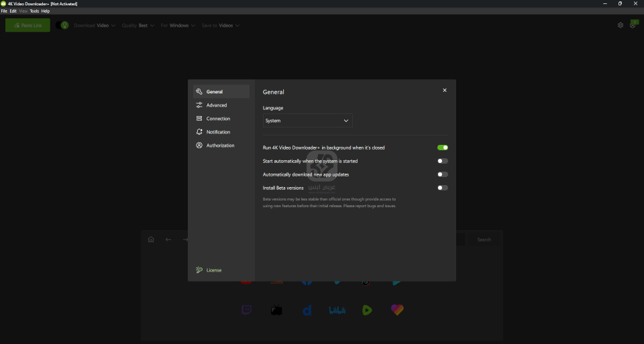This screenshot has width=644, height=344.
Task: Click the wrench icon beside General
Action: pos(199,92)
